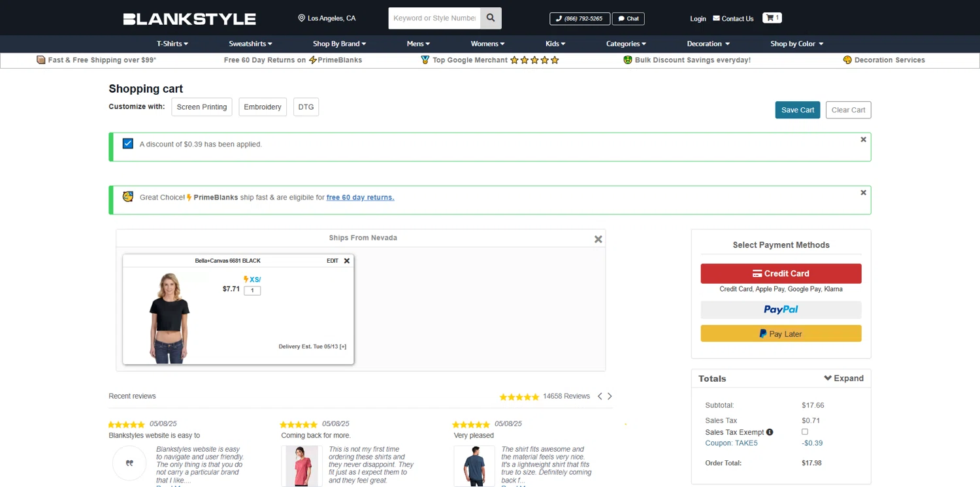
Task: Open the T-Shirts menu
Action: [172, 44]
